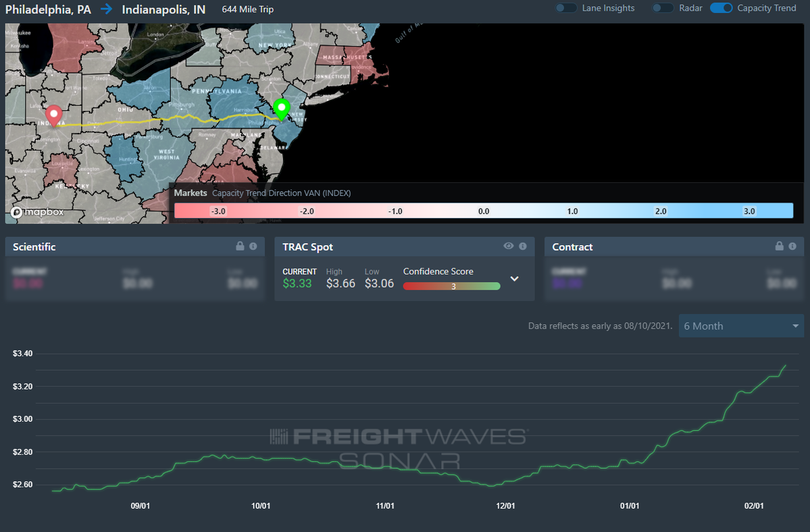Open the Scientific panel info icon
The image size is (810, 532).
[x=253, y=246]
